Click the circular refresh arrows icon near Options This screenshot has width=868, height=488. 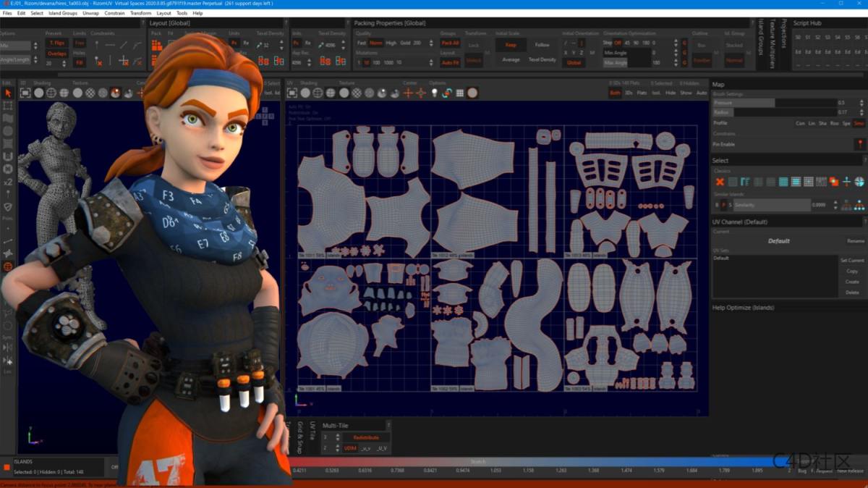[x=448, y=93]
